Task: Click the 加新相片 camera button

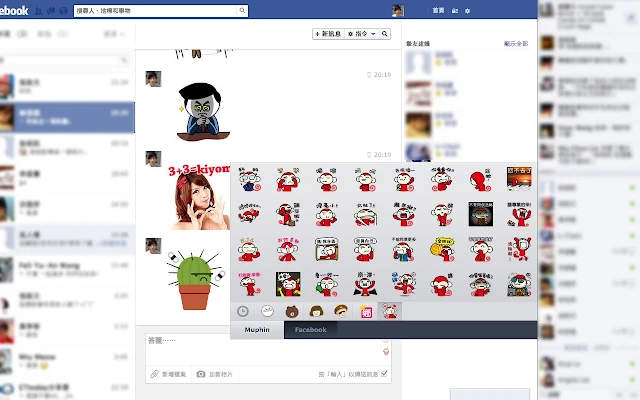Action: (x=214, y=374)
